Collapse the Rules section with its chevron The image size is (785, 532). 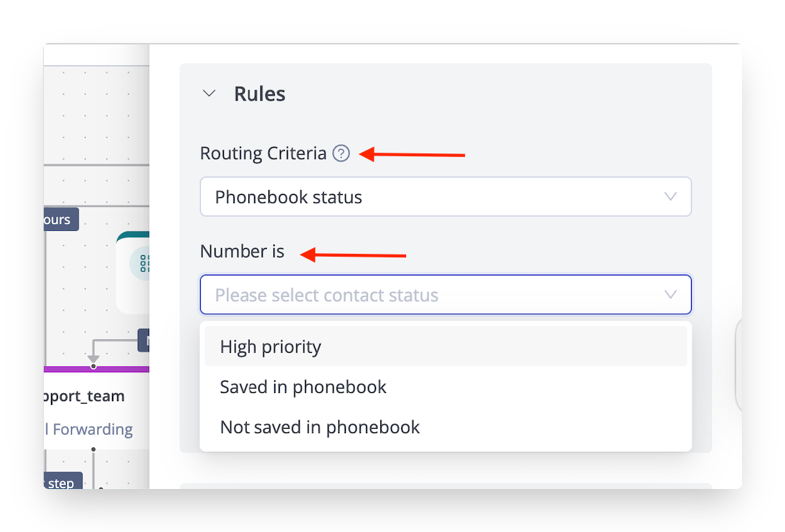[210, 94]
